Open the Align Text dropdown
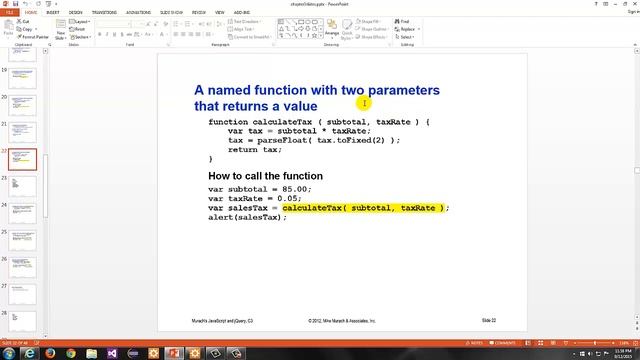 click(x=241, y=29)
